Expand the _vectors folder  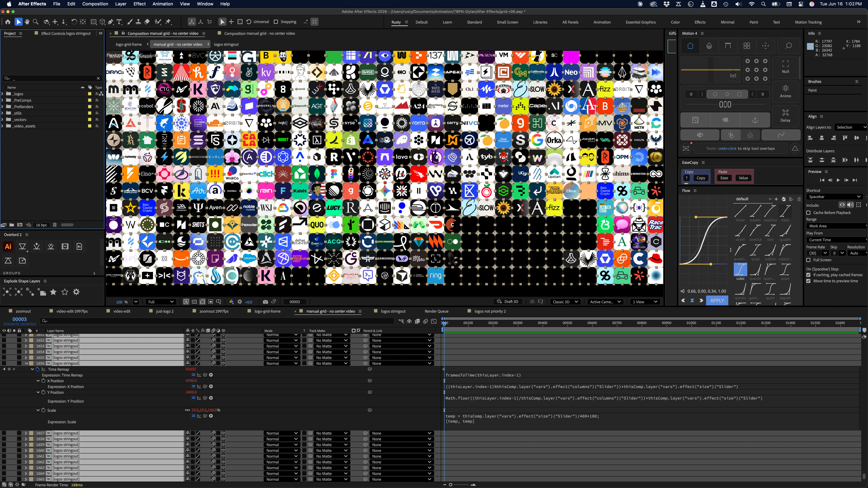pyautogui.click(x=3, y=120)
